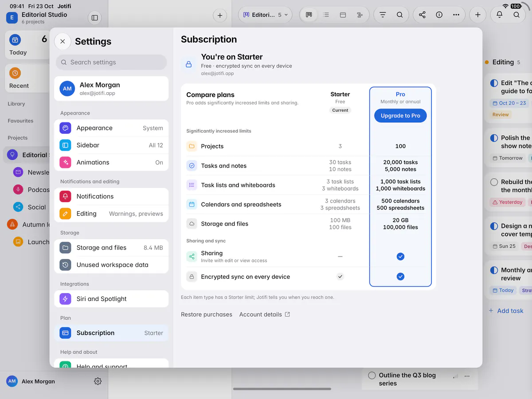This screenshot has height=399, width=532.
Task: Select the Newsletter project mail icon
Action: pos(18,172)
